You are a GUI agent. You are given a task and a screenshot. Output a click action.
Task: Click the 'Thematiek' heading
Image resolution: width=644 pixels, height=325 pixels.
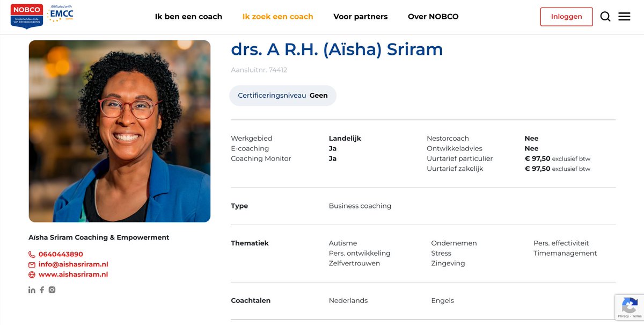(x=250, y=243)
